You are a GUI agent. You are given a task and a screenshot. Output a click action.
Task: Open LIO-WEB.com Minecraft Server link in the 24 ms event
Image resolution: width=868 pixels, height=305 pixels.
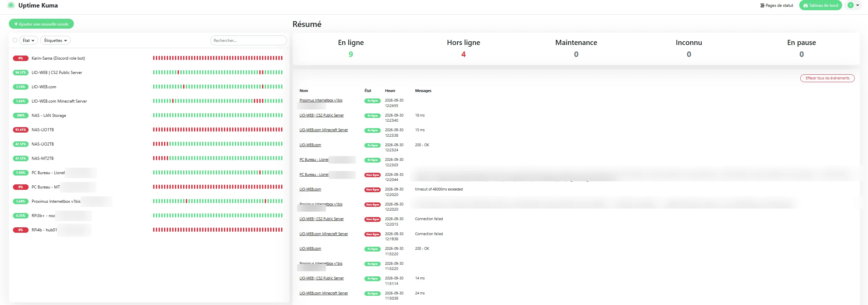[324, 293]
